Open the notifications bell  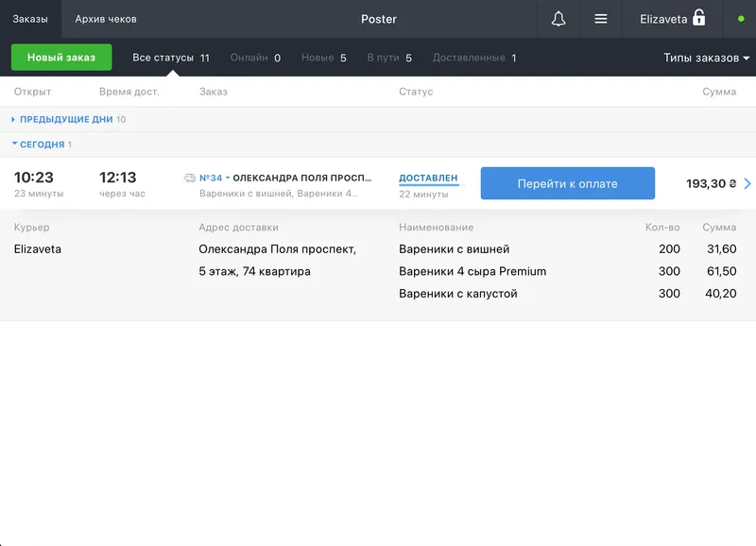(558, 19)
